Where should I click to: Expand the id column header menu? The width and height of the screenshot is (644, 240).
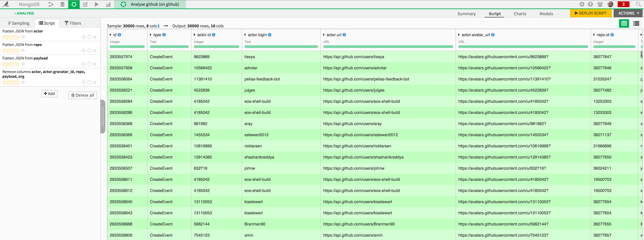click(110, 35)
